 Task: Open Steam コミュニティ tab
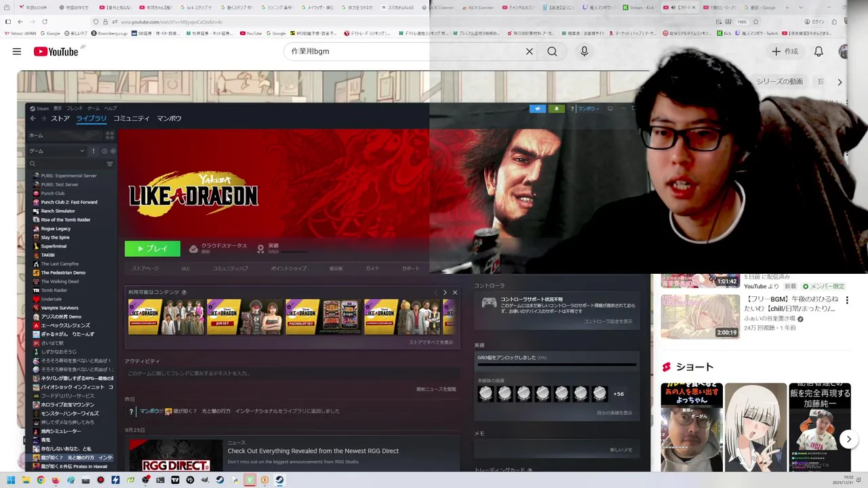[x=132, y=119]
